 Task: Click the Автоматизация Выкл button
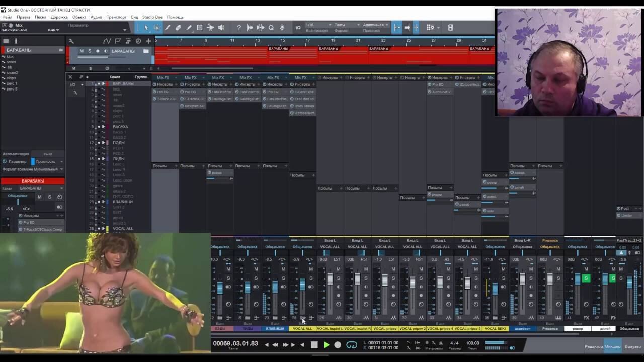click(48, 154)
